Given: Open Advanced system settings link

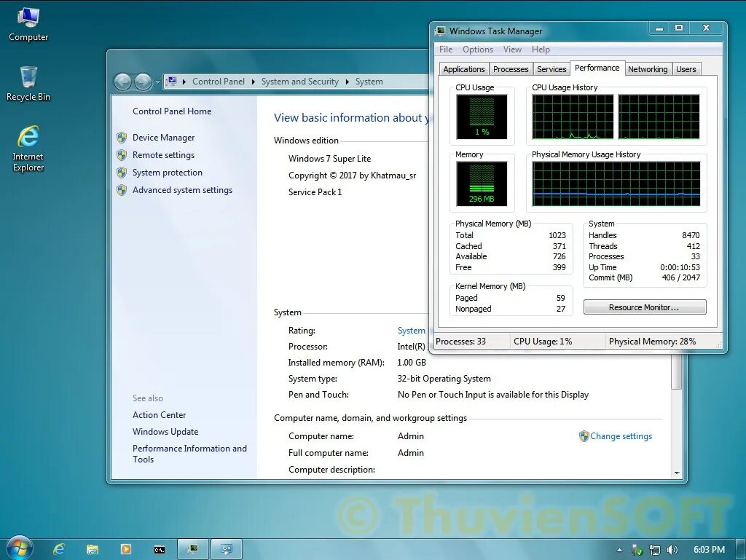Looking at the screenshot, I should tap(182, 190).
